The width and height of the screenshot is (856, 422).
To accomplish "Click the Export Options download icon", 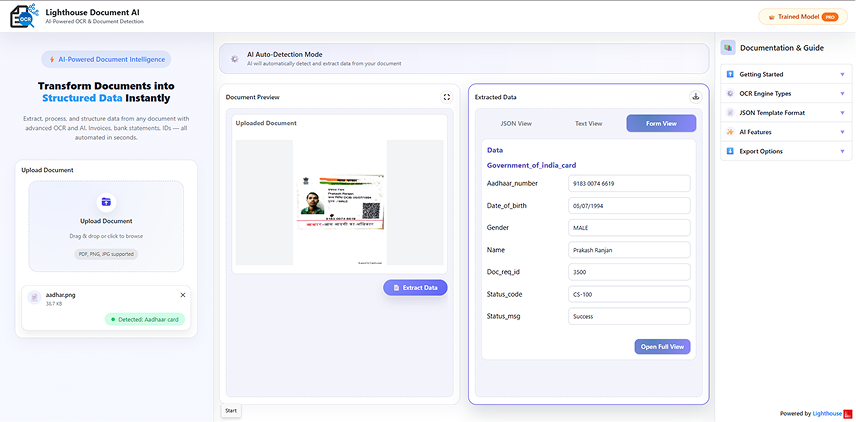I will [730, 151].
